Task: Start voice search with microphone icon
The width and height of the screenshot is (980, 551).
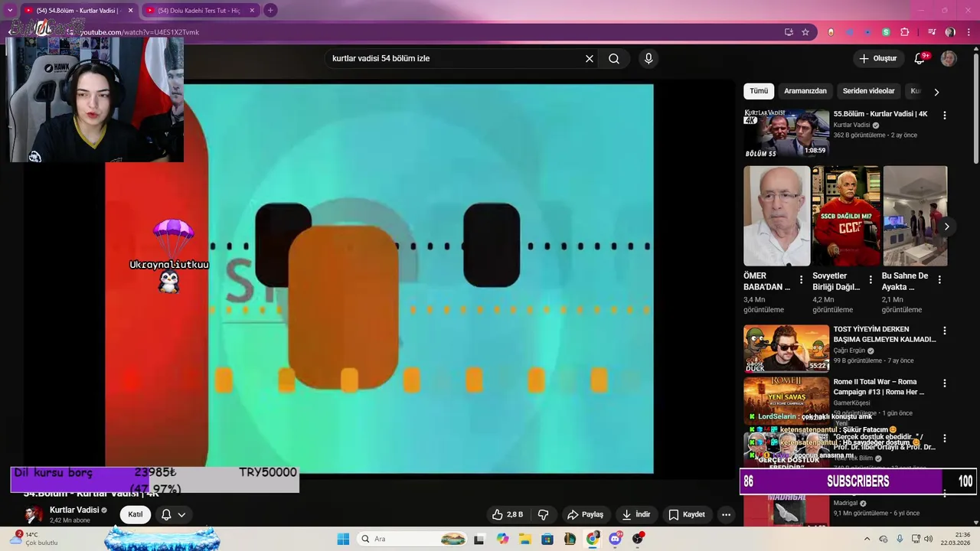Action: (648, 58)
